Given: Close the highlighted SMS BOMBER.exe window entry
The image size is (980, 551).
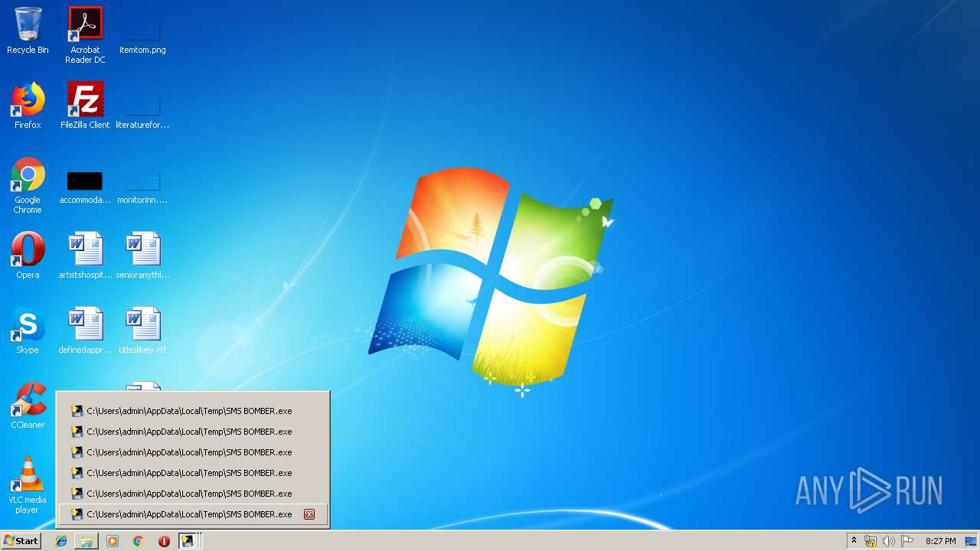Looking at the screenshot, I should 309,514.
